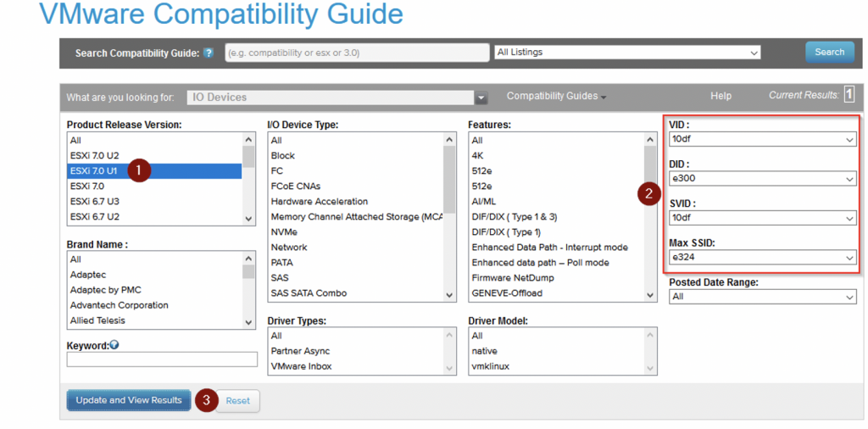Select All in the Brand Name list

coord(154,259)
